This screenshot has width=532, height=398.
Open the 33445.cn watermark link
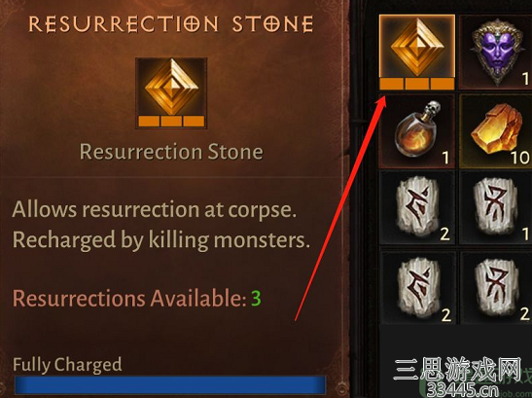(462, 389)
